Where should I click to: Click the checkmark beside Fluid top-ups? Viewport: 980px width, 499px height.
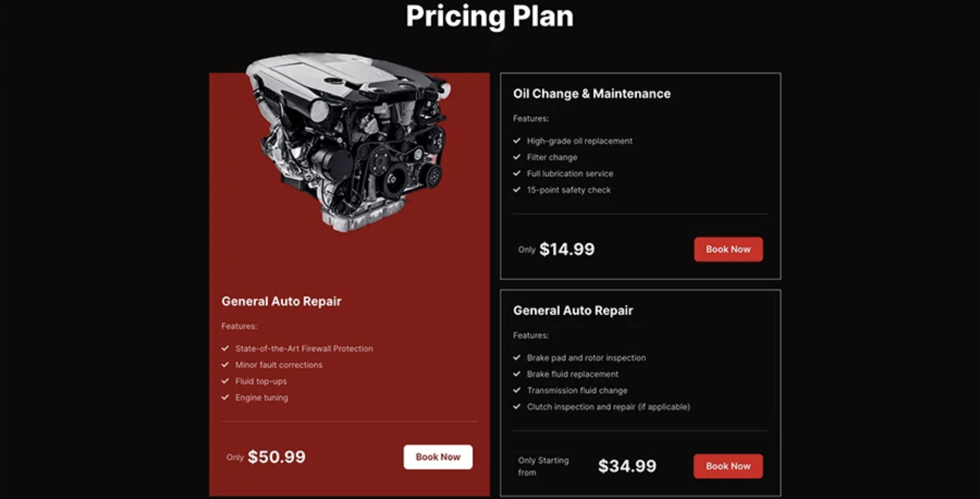pyautogui.click(x=225, y=381)
